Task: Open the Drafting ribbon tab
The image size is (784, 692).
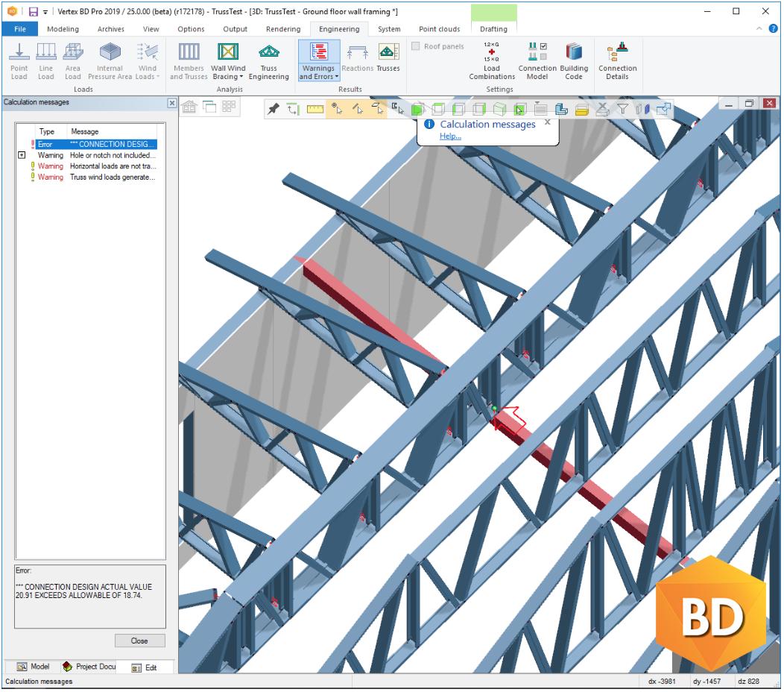Action: [x=494, y=29]
